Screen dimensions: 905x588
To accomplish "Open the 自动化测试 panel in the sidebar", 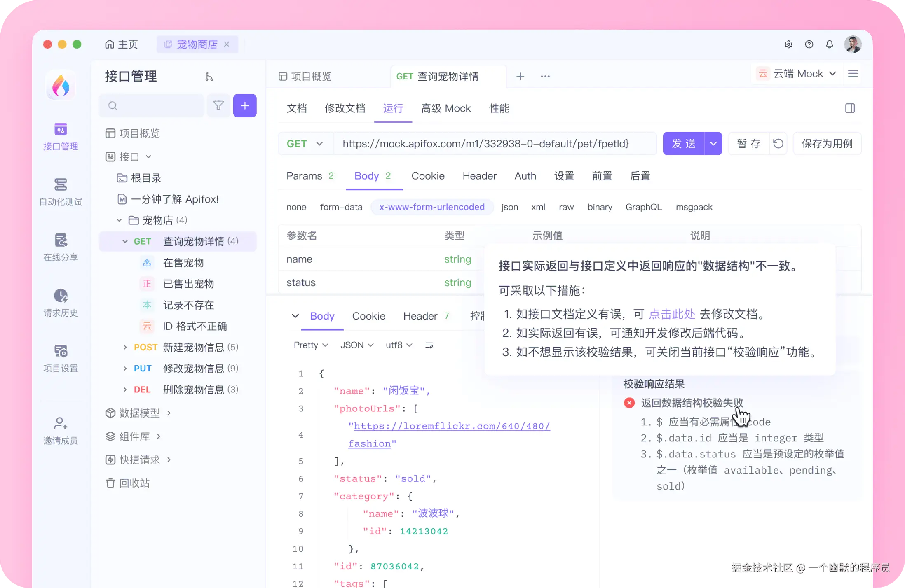I will [x=60, y=192].
